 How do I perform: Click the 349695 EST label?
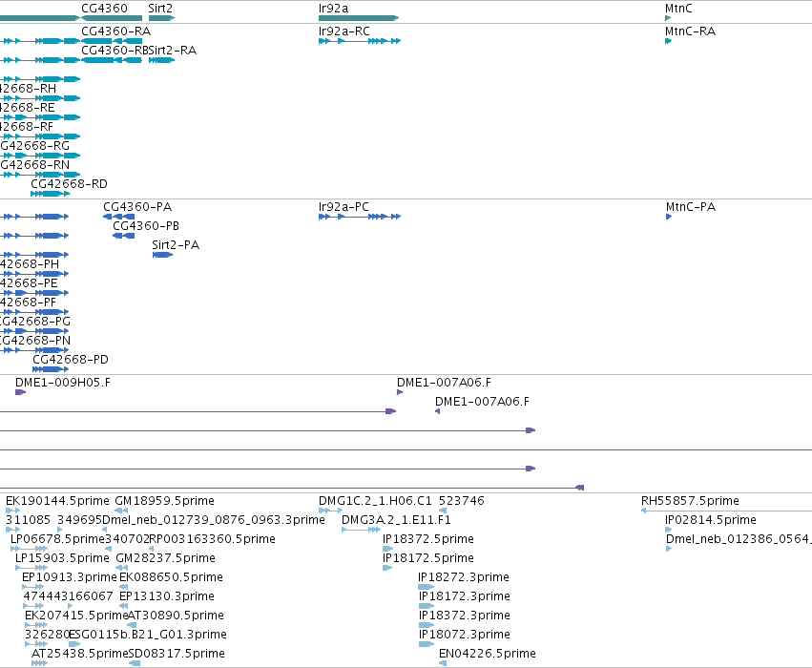point(80,520)
